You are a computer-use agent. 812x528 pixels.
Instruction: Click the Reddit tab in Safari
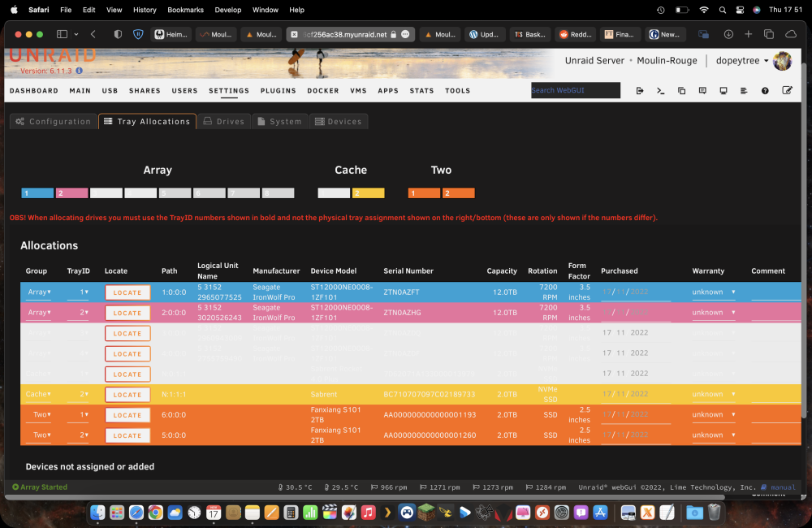576,34
